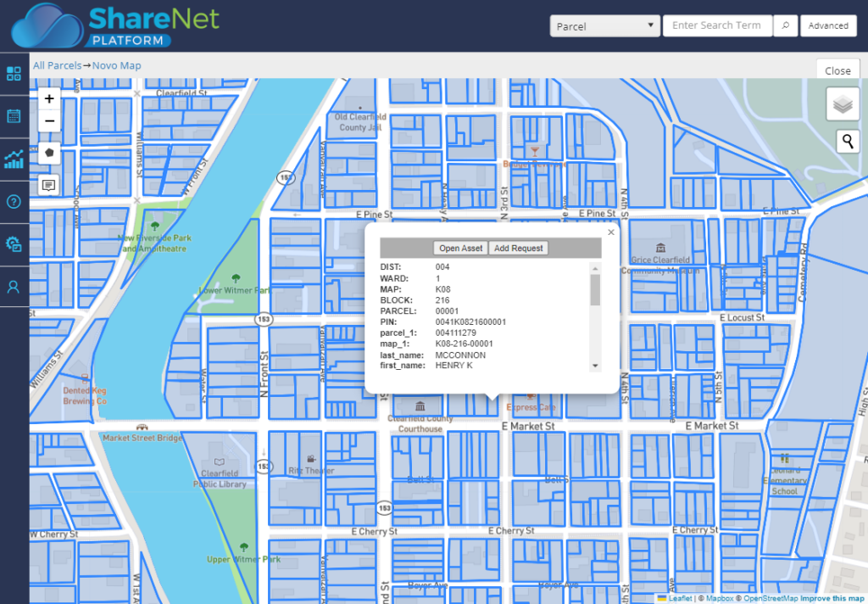This screenshot has height=604, width=868.
Task: Click the Market Street Bridge icon
Action: point(142,428)
